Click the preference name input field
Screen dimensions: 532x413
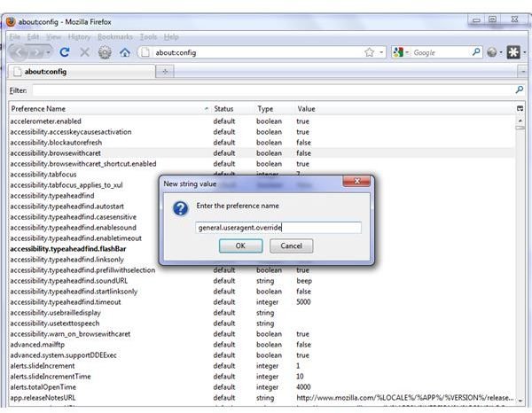point(278,228)
